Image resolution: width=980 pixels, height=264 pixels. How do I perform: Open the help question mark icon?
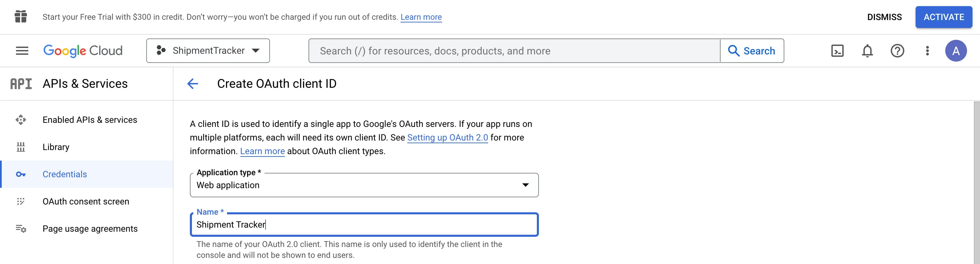point(897,51)
